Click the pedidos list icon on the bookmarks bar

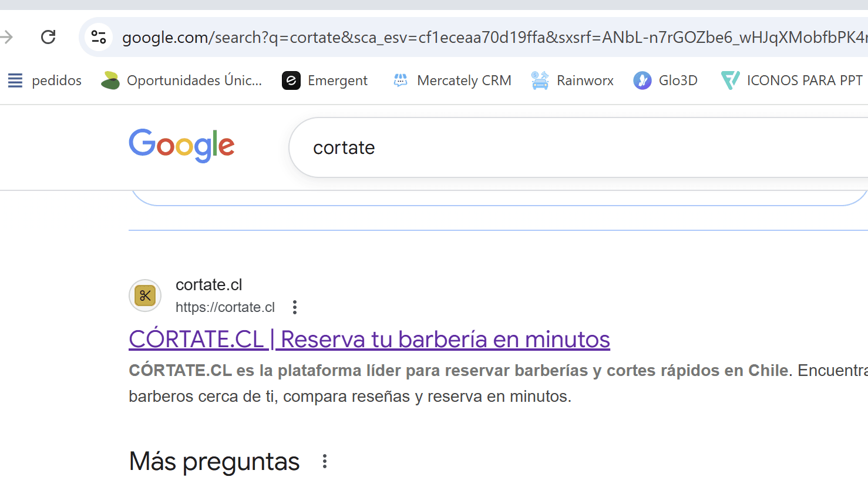point(14,80)
